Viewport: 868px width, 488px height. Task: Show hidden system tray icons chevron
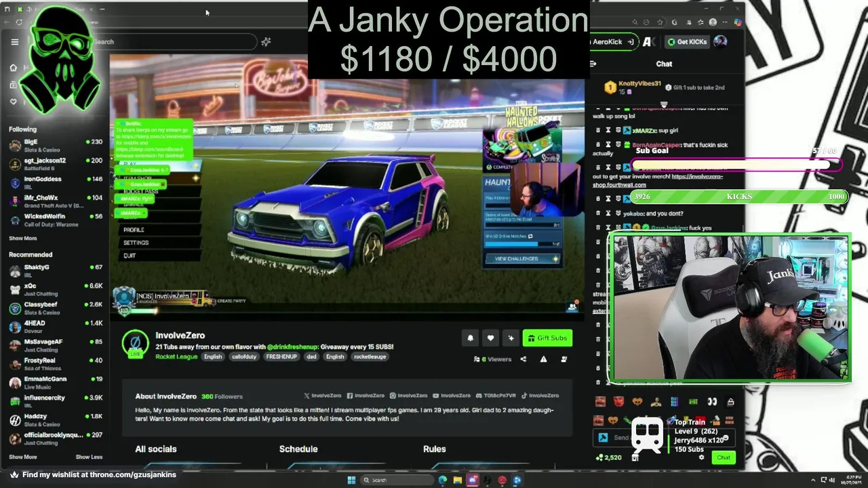pyautogui.click(x=813, y=480)
